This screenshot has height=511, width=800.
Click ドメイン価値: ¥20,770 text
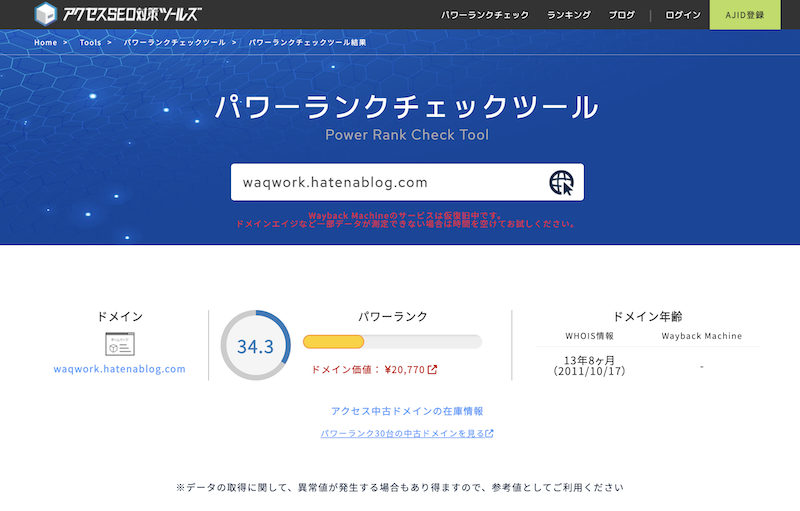368,370
